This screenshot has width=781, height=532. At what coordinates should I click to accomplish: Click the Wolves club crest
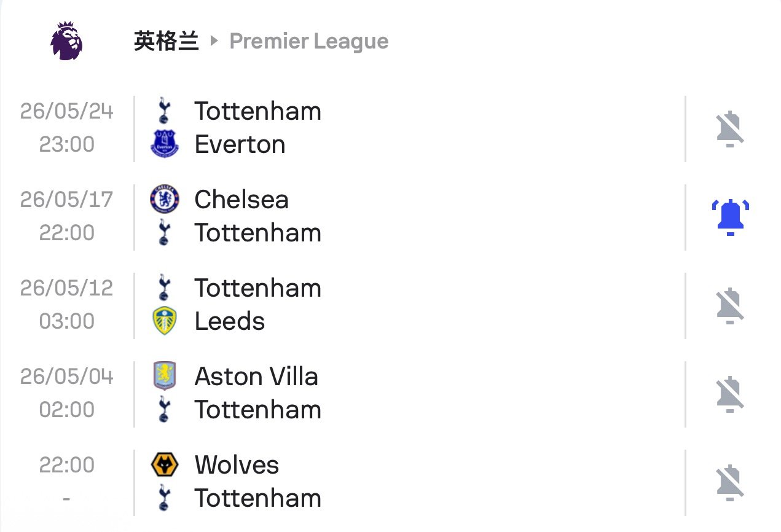click(x=164, y=465)
